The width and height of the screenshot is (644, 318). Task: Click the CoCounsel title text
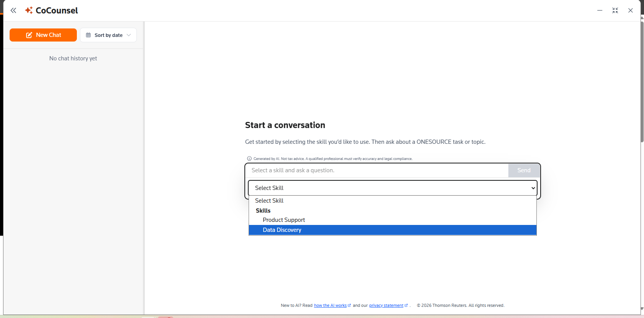57,10
